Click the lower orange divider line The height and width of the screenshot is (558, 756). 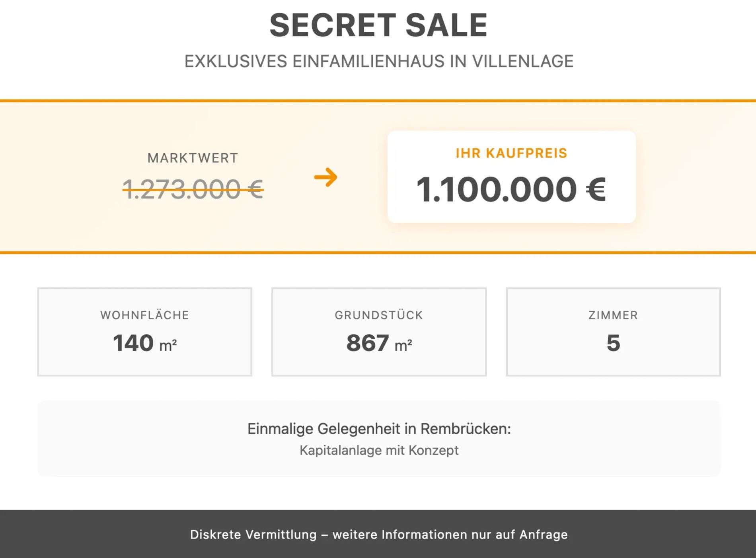point(378,252)
